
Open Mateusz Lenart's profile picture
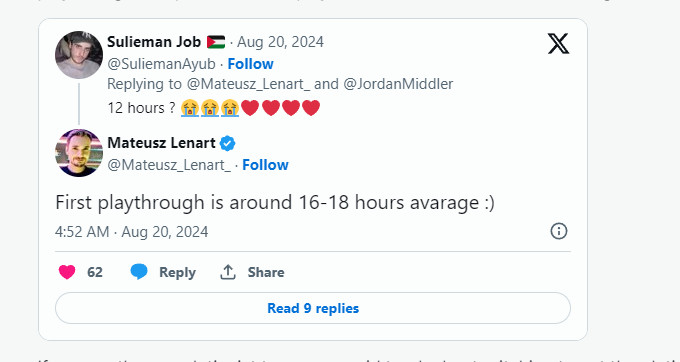click(x=79, y=153)
